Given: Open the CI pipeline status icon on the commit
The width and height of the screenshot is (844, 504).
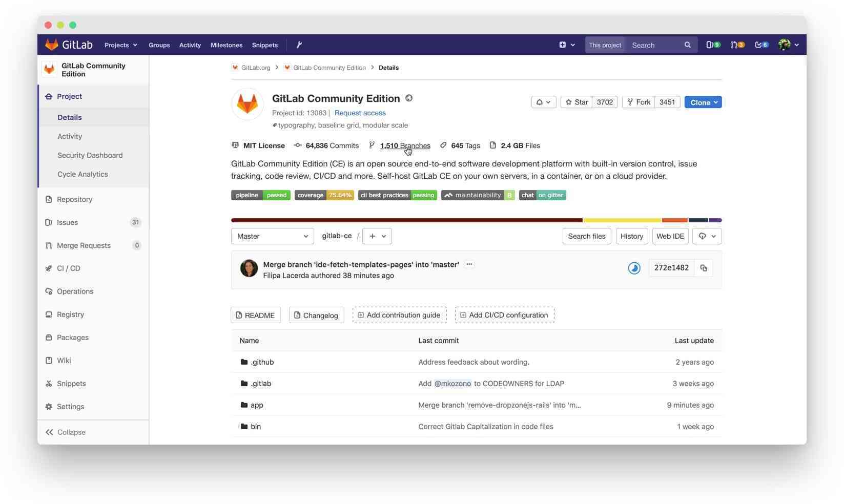Looking at the screenshot, I should click(634, 268).
